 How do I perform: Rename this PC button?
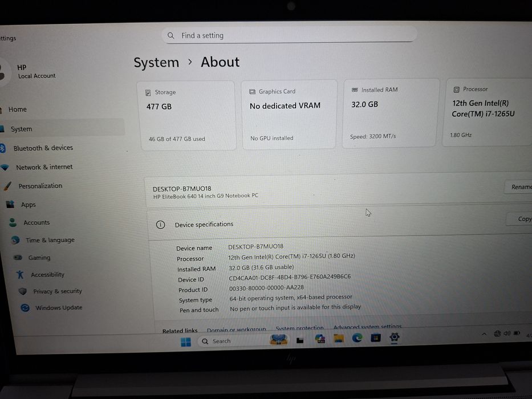tap(518, 187)
